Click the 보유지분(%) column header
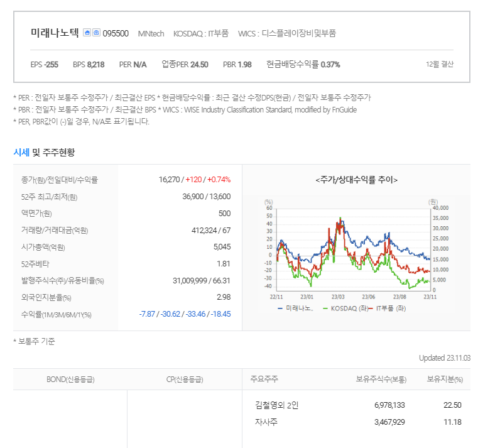Viewport: 478px width, 448px height. pyautogui.click(x=445, y=379)
